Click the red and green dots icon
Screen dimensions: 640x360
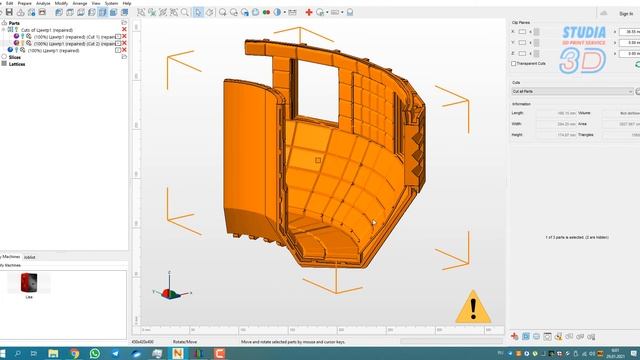267,12
